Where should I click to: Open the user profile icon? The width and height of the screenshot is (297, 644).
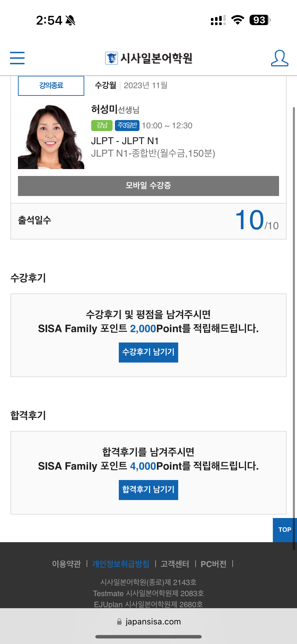coord(280,58)
